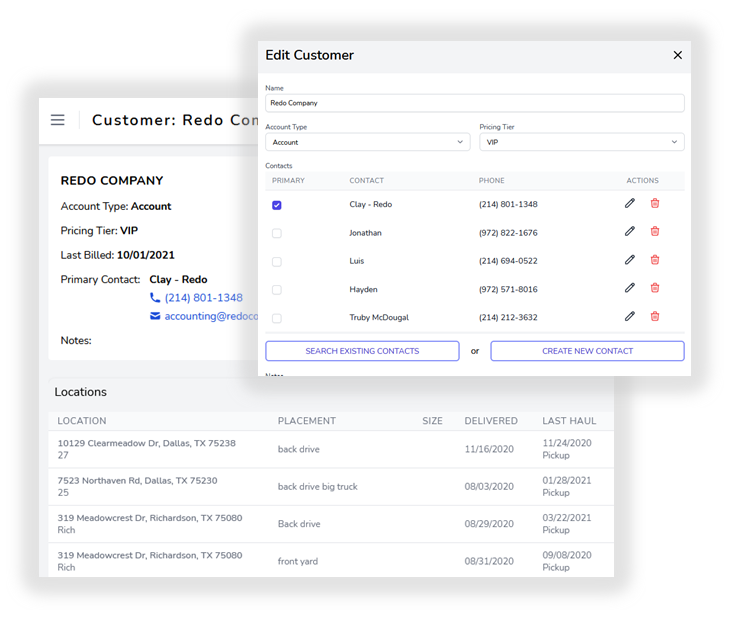Delete the Jonathan contact

click(x=655, y=232)
